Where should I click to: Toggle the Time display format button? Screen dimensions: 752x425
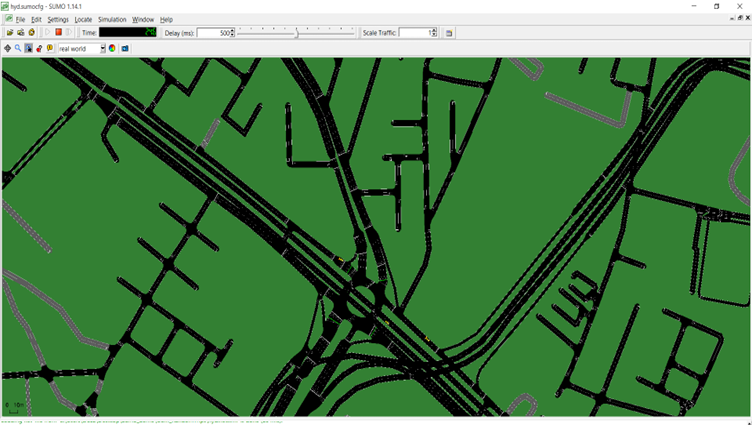point(88,33)
